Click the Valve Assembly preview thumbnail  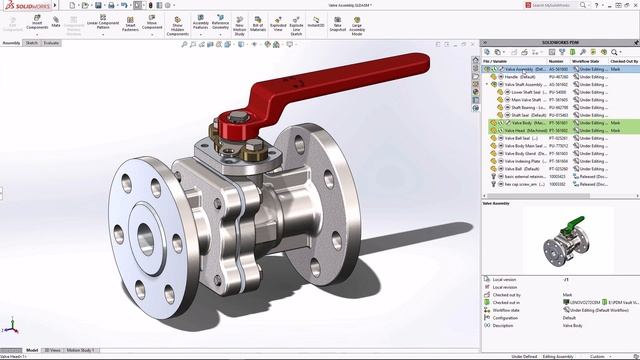pos(568,241)
